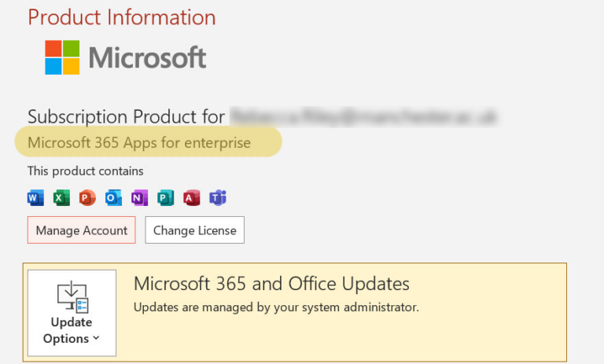
Task: Click the blue Outlook icon
Action: (x=113, y=198)
